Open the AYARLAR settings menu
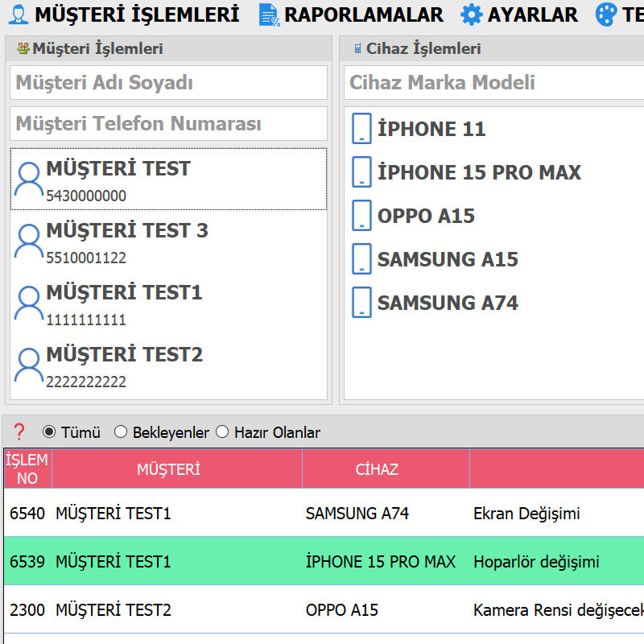Image resolution: width=644 pixels, height=644 pixels. tap(519, 14)
